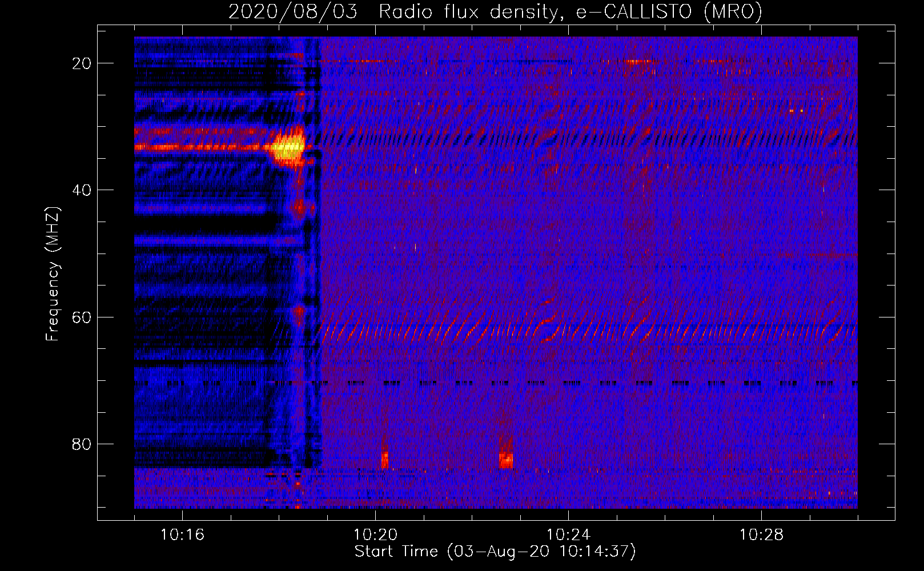
Task: Click the 60 MHz frequency tick label
Action: coord(82,317)
